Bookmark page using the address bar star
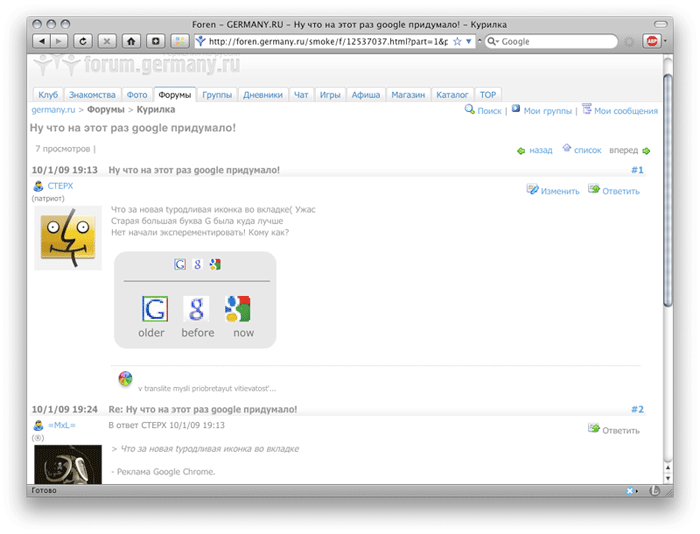The width and height of the screenshot is (700, 534). pos(458,42)
